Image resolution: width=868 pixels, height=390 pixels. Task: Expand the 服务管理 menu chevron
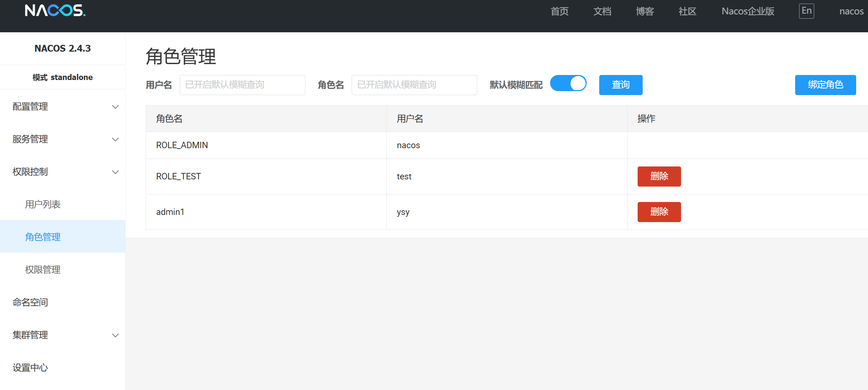[x=115, y=140]
